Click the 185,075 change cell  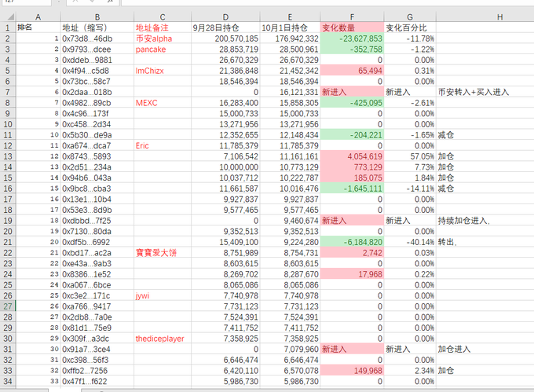pyautogui.click(x=352, y=178)
